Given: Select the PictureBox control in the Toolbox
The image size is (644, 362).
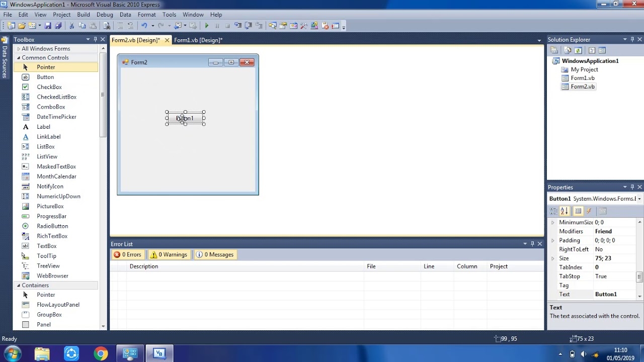Looking at the screenshot, I should click(x=50, y=206).
